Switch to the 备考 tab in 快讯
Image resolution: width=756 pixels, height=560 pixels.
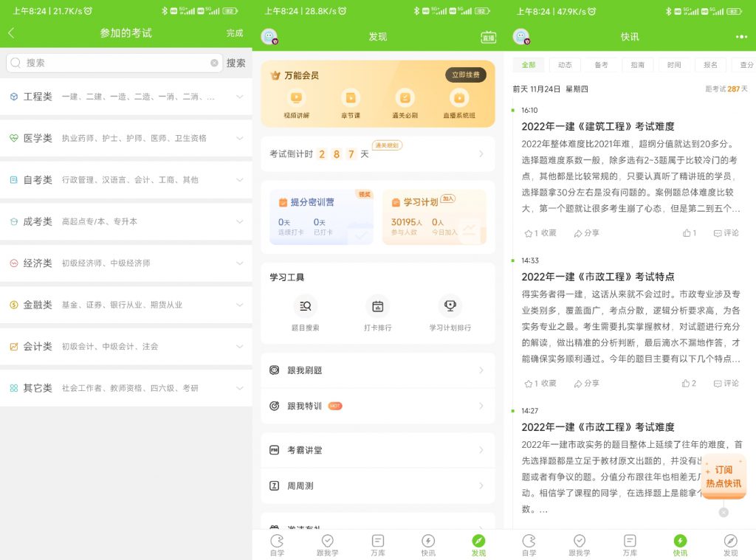coord(601,65)
